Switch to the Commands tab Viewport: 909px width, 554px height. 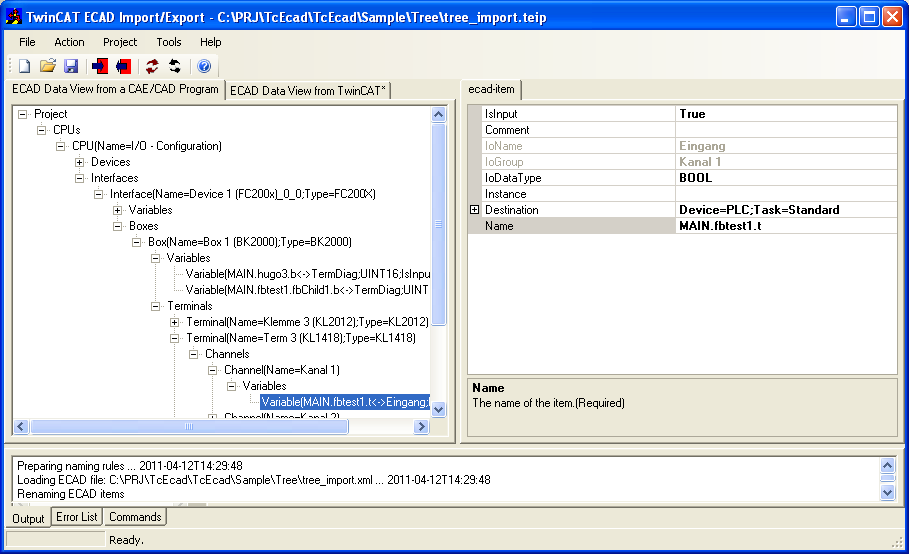pos(135,516)
